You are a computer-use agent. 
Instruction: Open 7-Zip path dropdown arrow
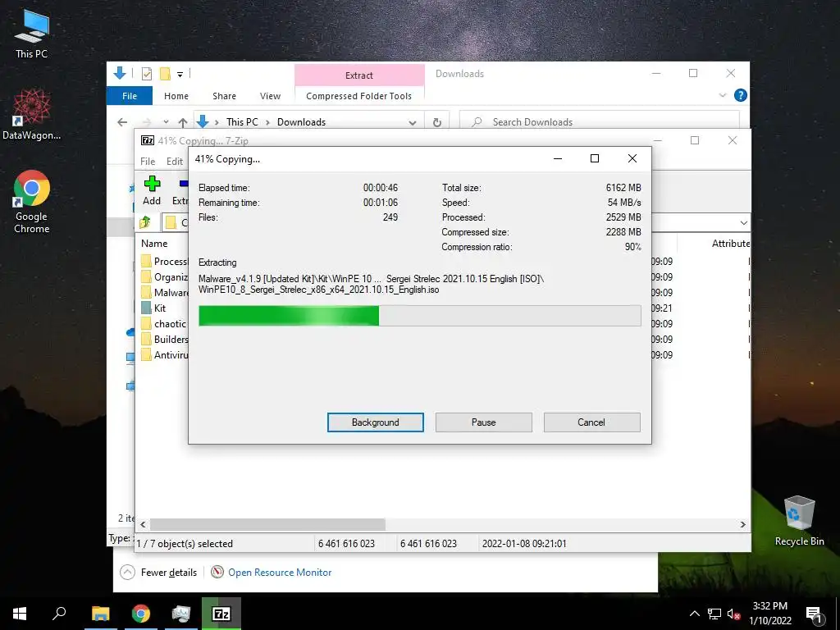pos(743,222)
